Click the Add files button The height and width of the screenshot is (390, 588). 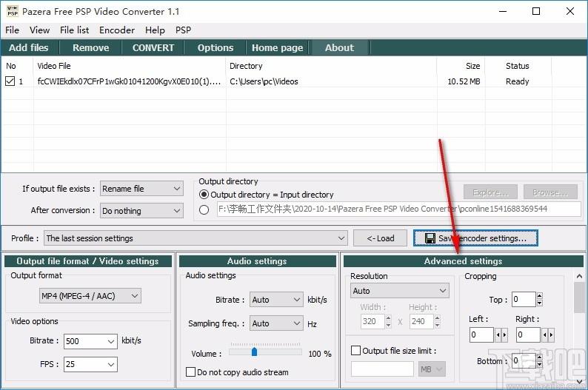(x=29, y=47)
